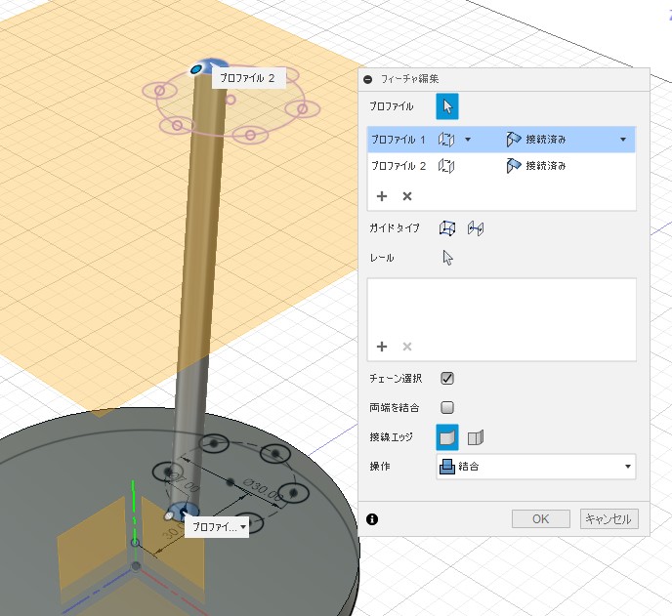Click the profile selection cursor button
This screenshot has height=616, width=672.
pos(447,106)
